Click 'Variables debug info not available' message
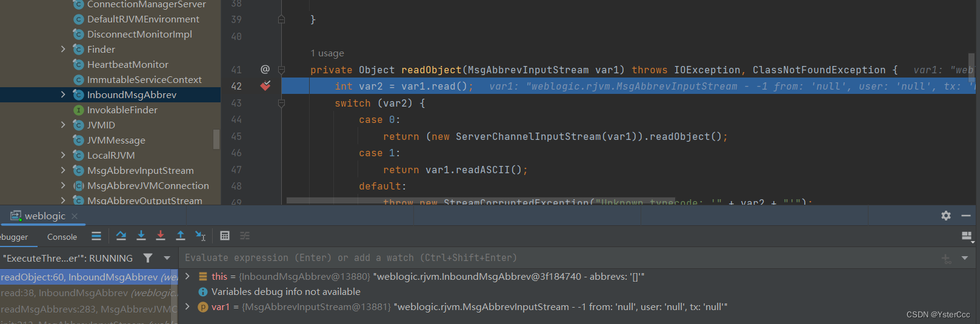This screenshot has height=324, width=980. tap(285, 291)
